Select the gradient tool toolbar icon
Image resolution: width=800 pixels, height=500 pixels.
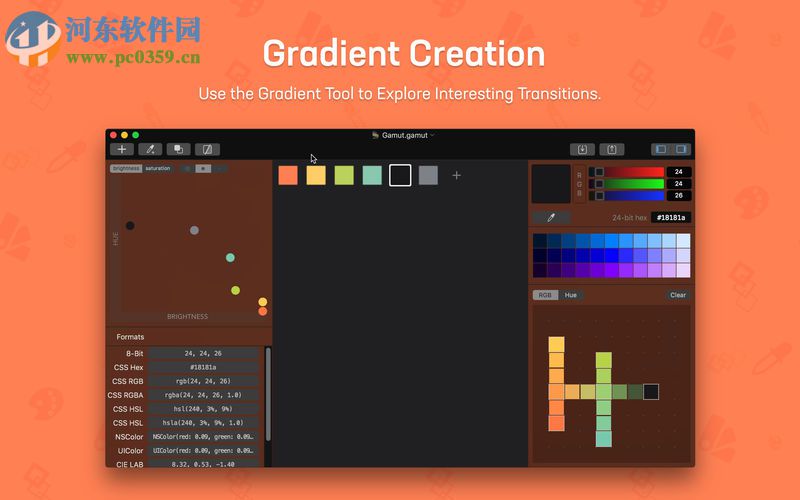pos(207,149)
